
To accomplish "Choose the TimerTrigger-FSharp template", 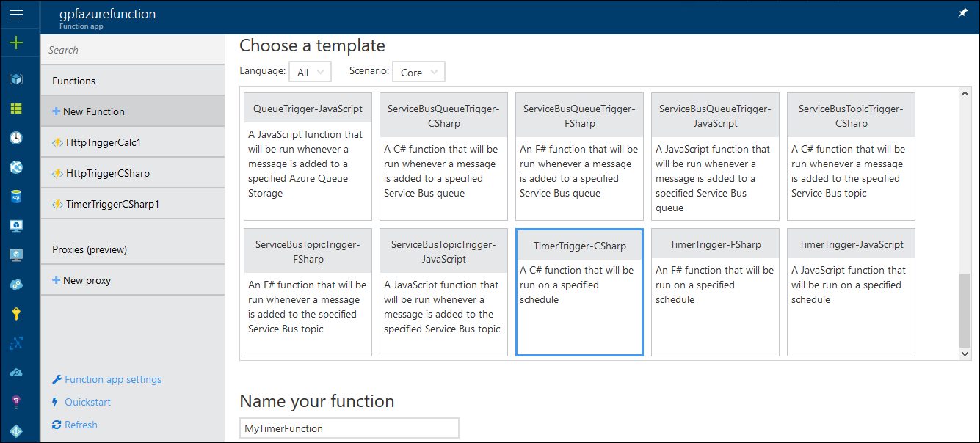I will (x=716, y=292).
